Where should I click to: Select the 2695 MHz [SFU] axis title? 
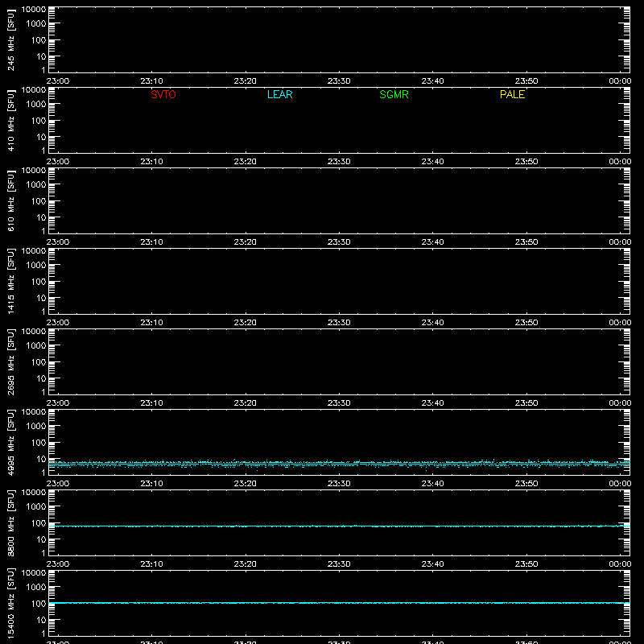tap(10, 361)
